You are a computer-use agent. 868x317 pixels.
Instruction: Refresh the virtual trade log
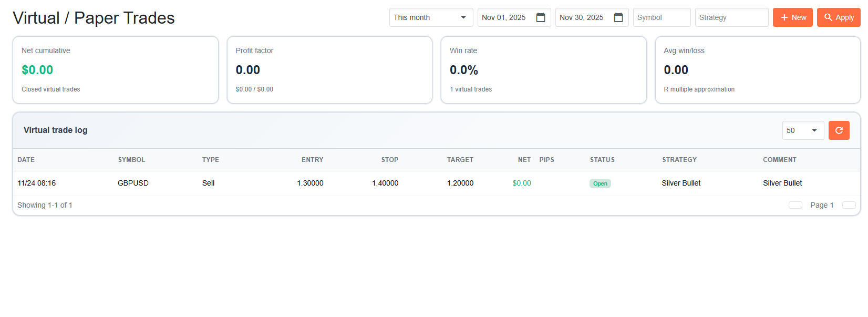coord(839,130)
